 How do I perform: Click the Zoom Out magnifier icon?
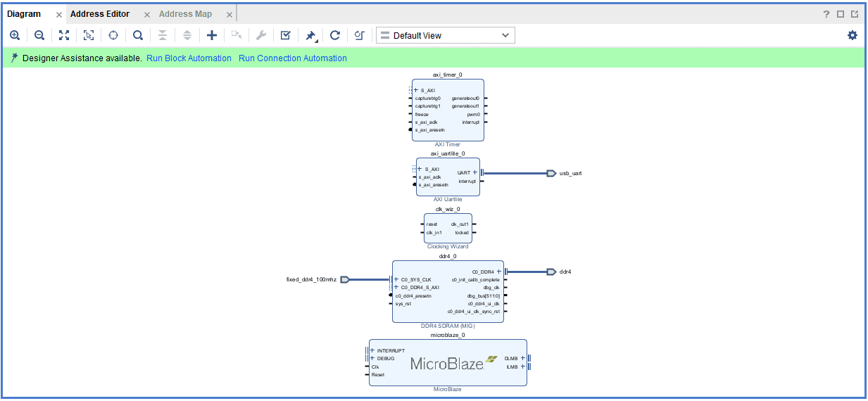coord(39,35)
